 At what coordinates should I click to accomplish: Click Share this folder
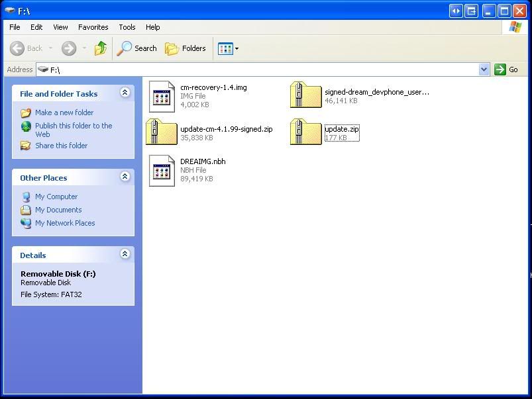pos(61,146)
